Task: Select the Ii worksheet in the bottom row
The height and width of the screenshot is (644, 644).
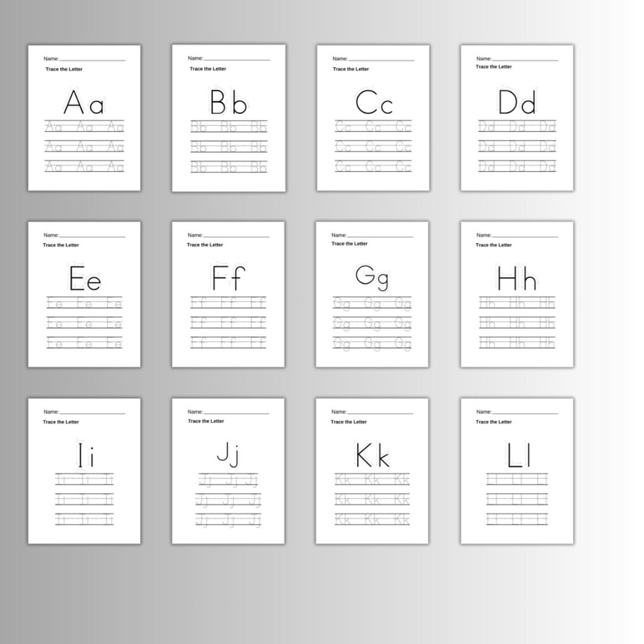Action: 85,471
